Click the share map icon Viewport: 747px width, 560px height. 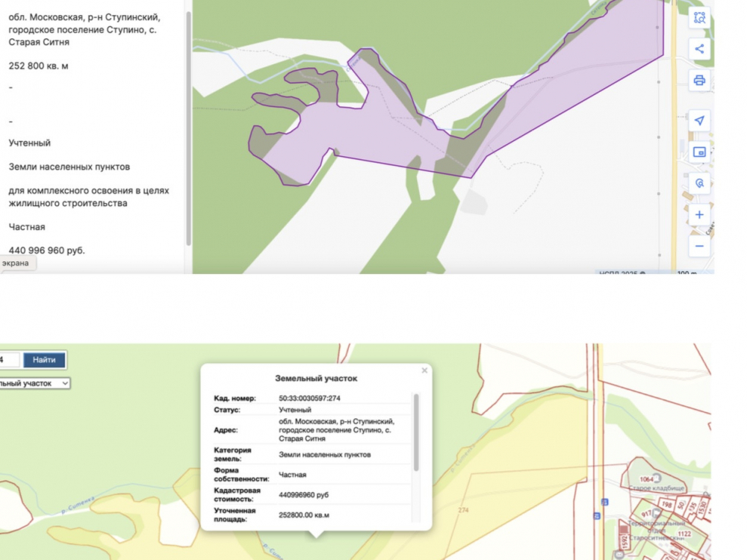pos(699,49)
